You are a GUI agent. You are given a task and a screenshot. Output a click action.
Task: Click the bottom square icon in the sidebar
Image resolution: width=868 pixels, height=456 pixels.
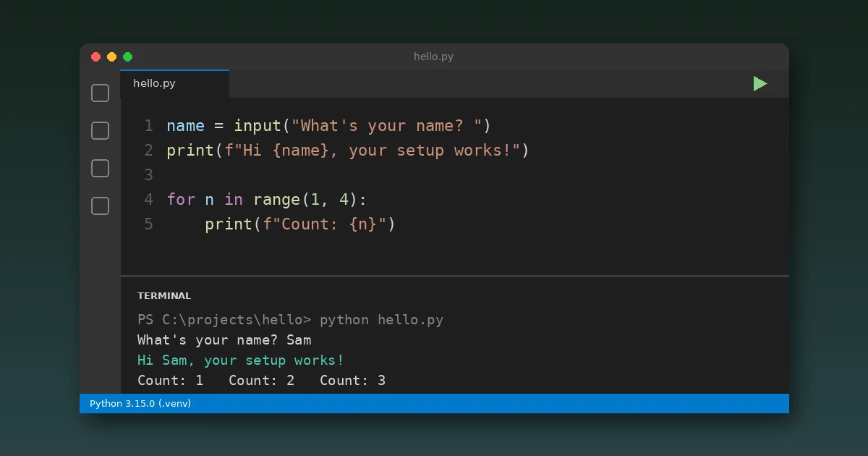[100, 206]
